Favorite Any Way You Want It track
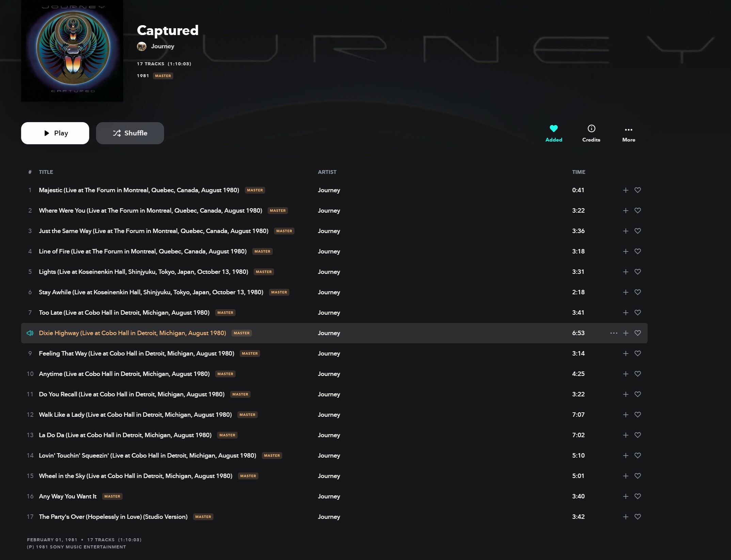 point(638,496)
